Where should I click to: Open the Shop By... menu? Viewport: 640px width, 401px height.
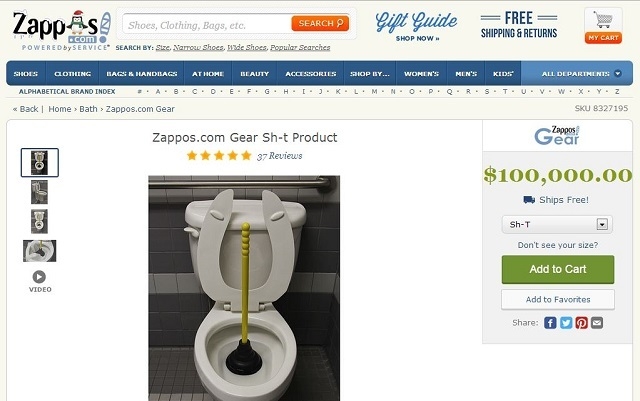pos(370,74)
